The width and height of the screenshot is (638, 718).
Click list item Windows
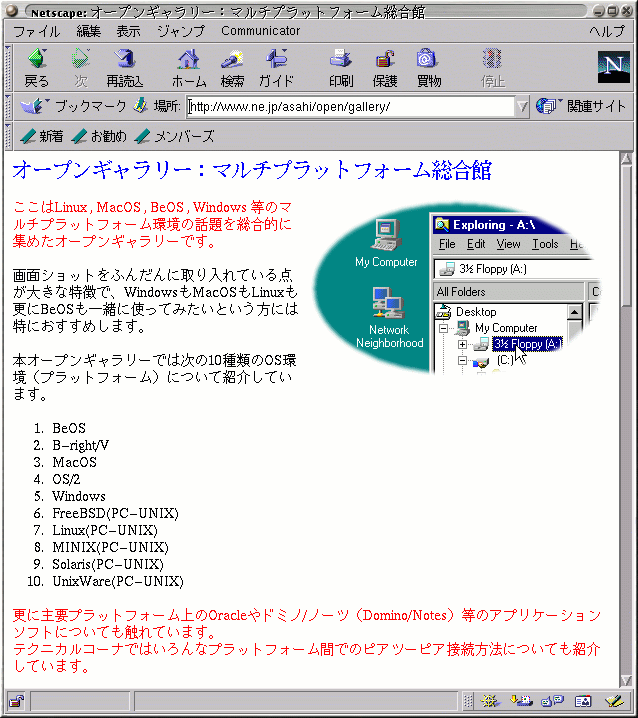pyautogui.click(x=79, y=496)
